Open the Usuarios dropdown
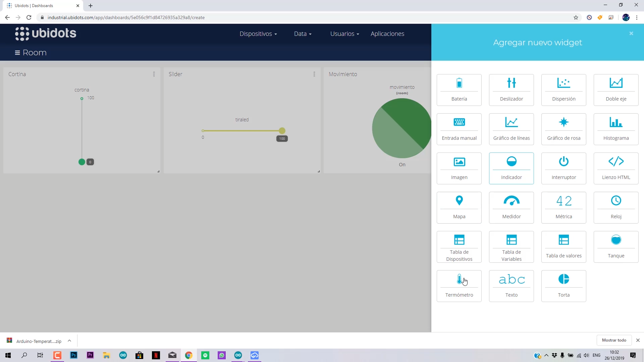The width and height of the screenshot is (644, 362). (x=344, y=34)
